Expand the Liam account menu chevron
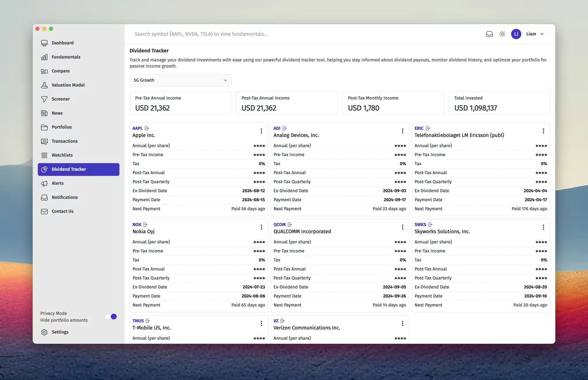 pos(542,34)
